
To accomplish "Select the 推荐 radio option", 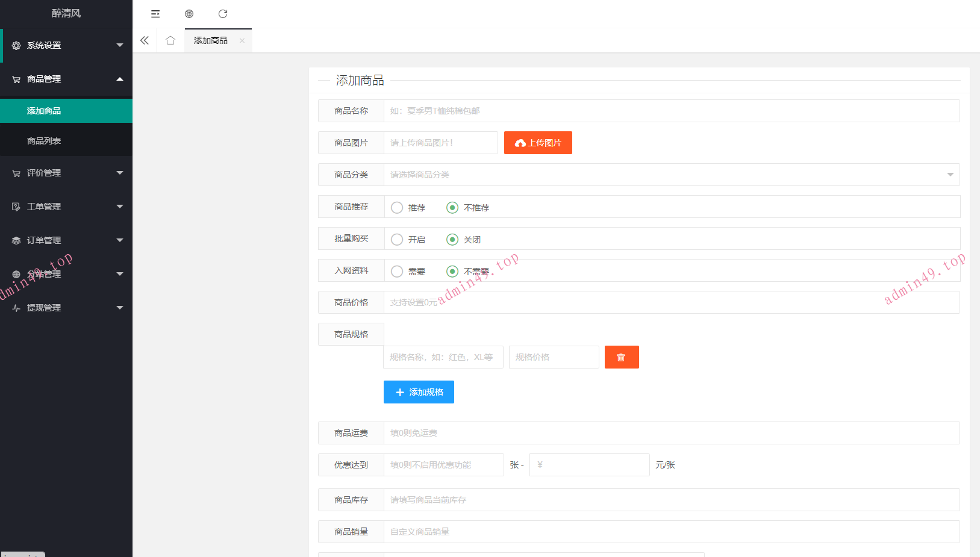I will (397, 208).
